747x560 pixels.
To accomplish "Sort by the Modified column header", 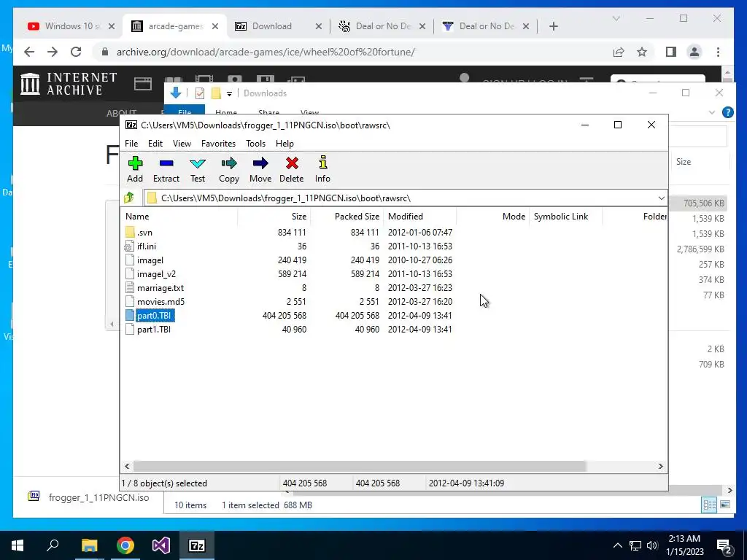I will pyautogui.click(x=419, y=216).
